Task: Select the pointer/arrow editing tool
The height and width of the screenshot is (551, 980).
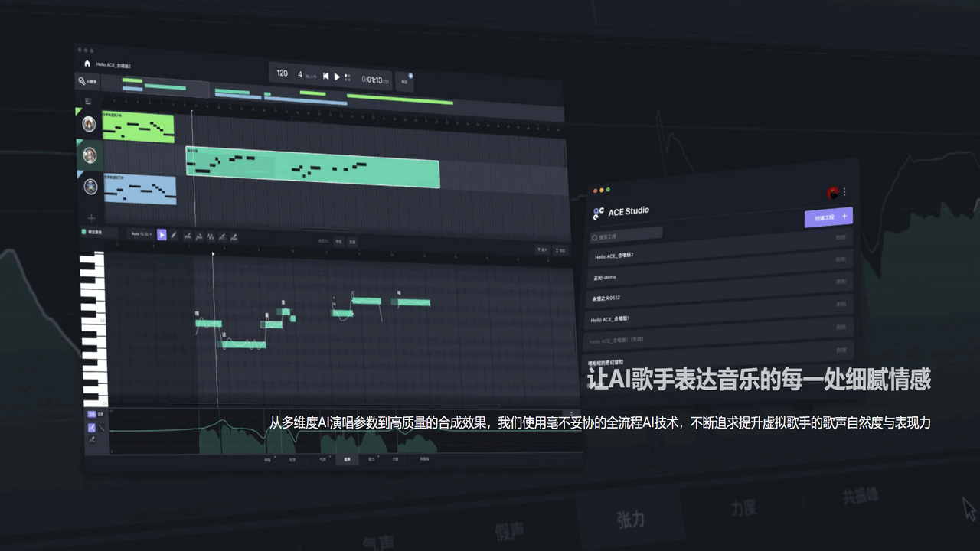Action: (162, 235)
